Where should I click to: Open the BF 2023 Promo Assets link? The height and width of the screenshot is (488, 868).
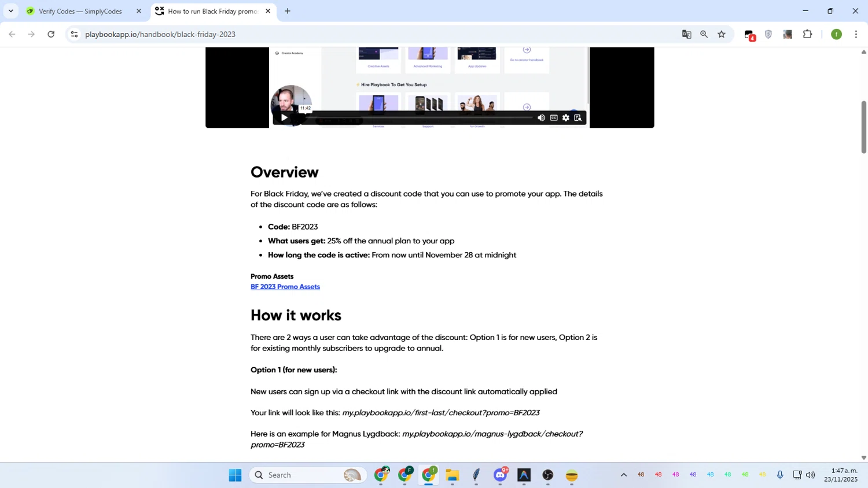(x=285, y=287)
